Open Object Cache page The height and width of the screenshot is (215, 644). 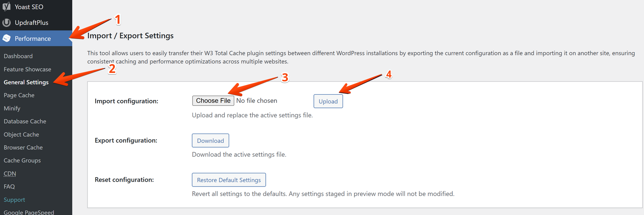coord(21,135)
